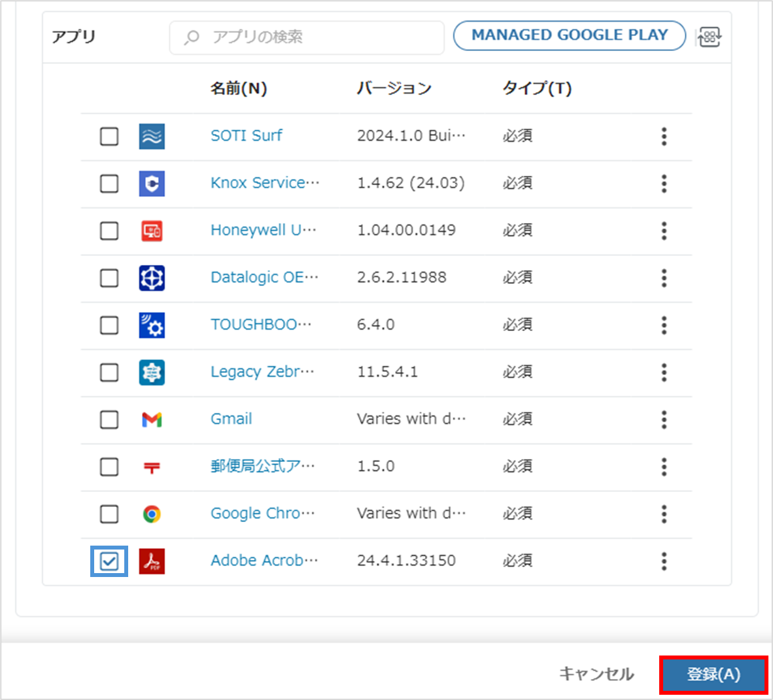Click the Google Chrome icon

point(152,514)
